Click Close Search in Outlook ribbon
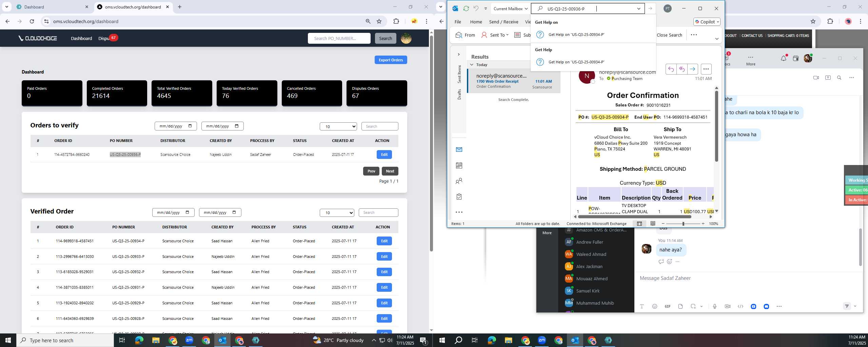This screenshot has width=868, height=347. (x=669, y=35)
